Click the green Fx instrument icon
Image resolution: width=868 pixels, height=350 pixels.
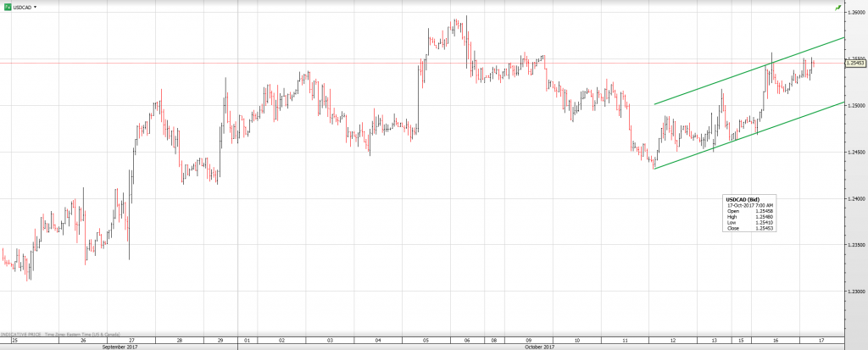(x=8, y=7)
